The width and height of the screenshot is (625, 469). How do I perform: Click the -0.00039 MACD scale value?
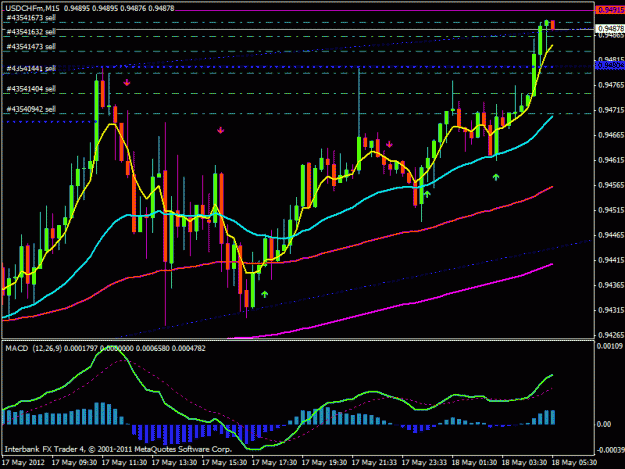coord(610,450)
